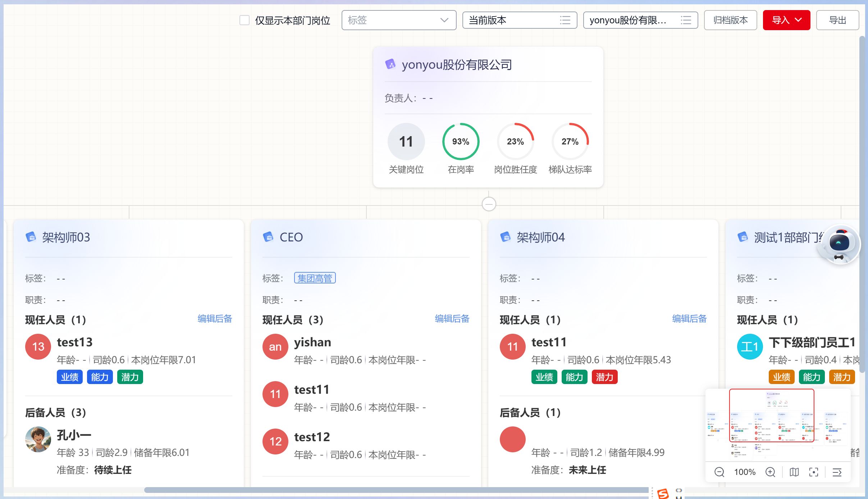
Task: Click the 归档版本 button
Action: click(x=730, y=20)
